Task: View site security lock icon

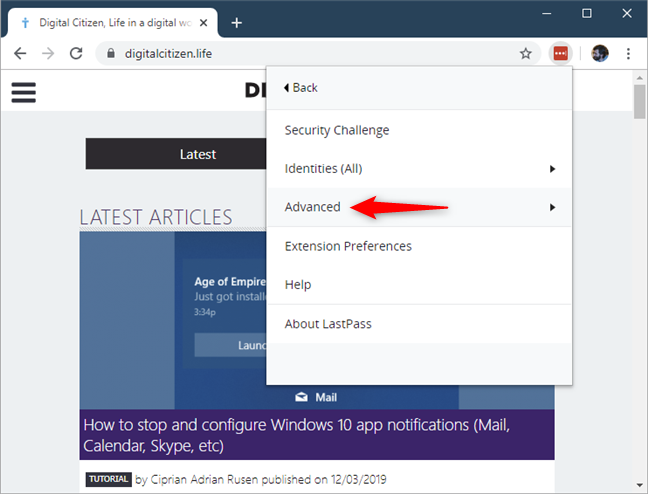Action: coord(111,53)
